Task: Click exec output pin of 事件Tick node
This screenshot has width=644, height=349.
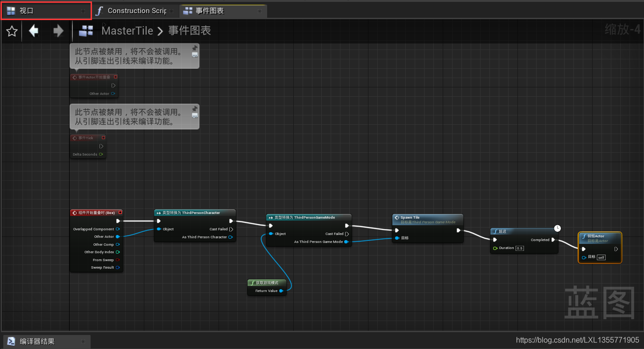Action: [x=101, y=146]
